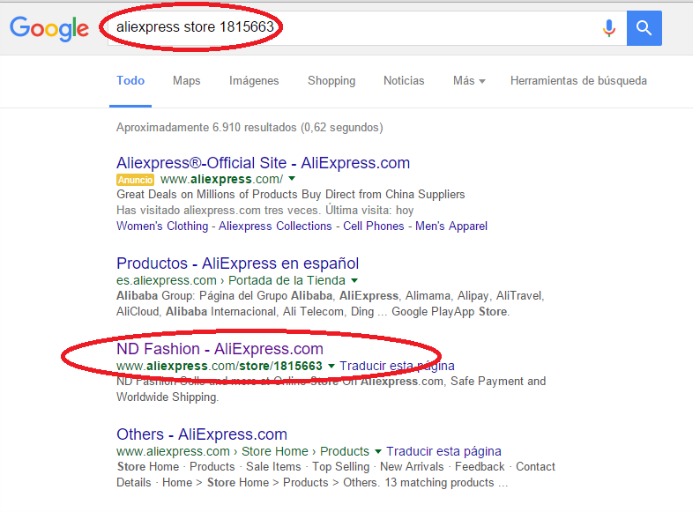The height and width of the screenshot is (512, 700).
Task: Click the Has visitado aliexpress.com tres veces text
Action: pyautogui.click(x=217, y=210)
